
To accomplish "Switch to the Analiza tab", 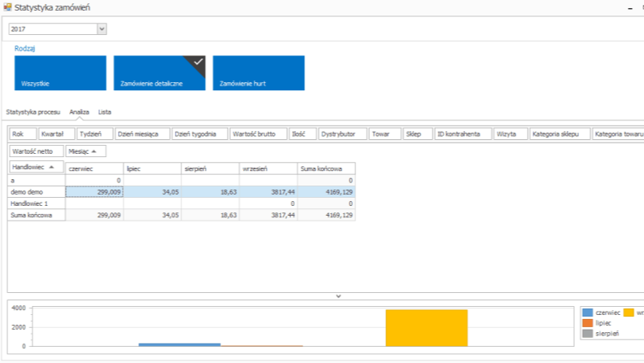I will (79, 111).
